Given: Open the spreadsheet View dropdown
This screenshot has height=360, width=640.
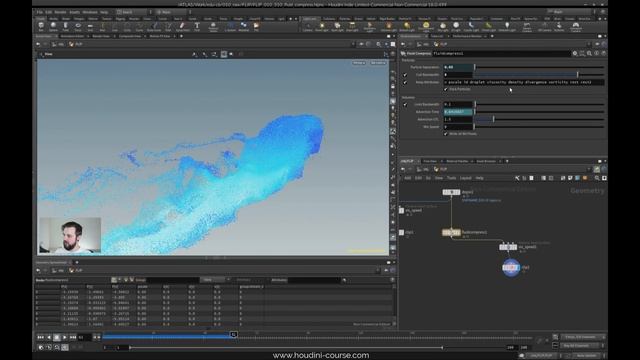Looking at the screenshot, I should 214,280.
